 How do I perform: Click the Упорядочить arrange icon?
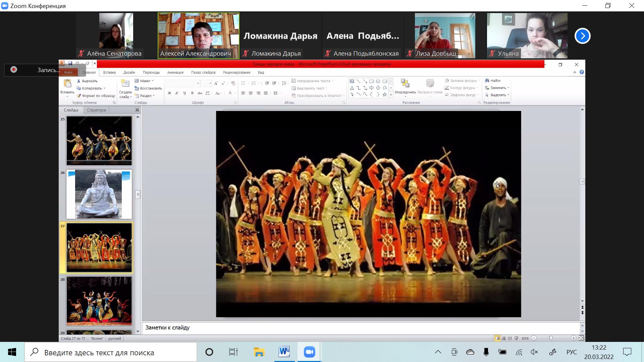pos(405,83)
